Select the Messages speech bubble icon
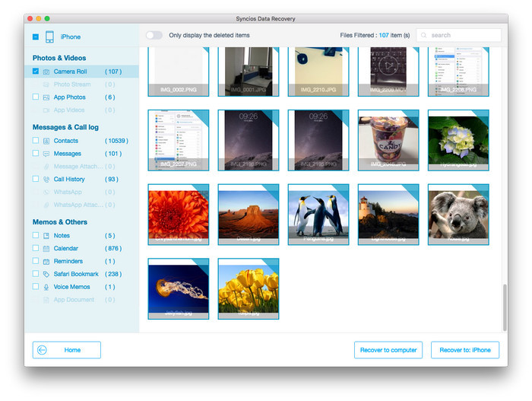 coord(46,154)
